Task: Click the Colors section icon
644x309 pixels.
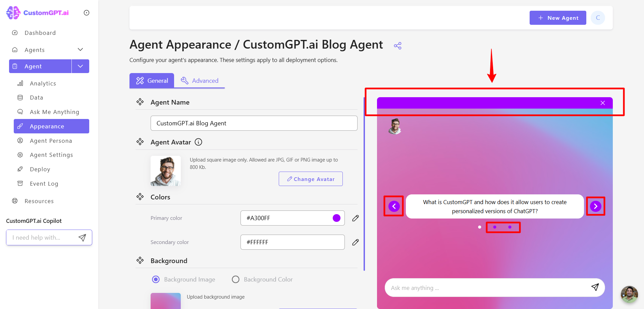Action: (140, 197)
